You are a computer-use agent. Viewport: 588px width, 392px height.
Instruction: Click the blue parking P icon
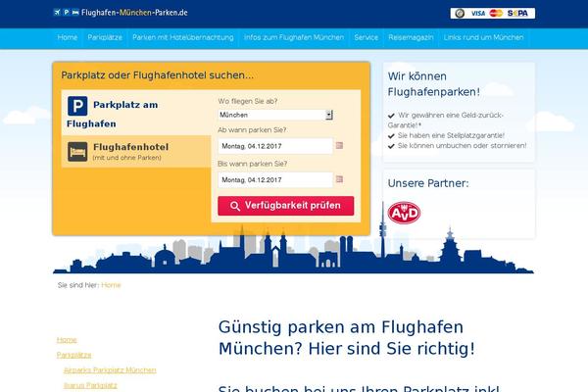[77, 106]
